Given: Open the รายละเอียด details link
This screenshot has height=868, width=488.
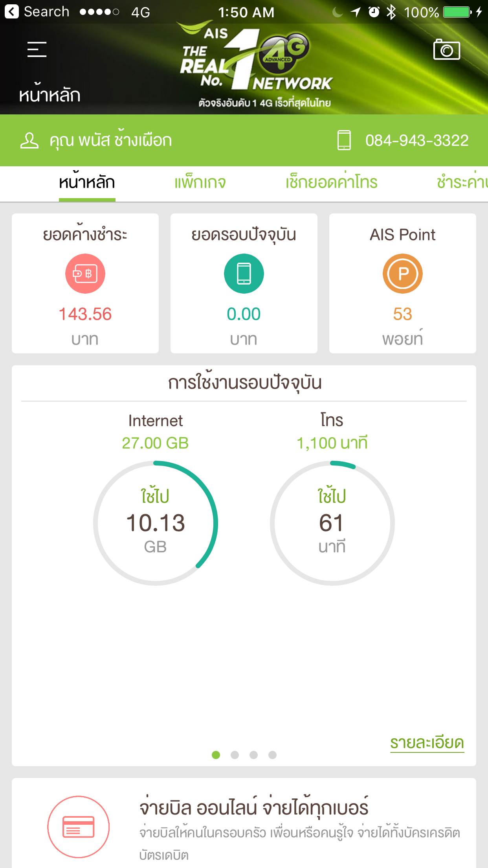Looking at the screenshot, I should 427,743.
